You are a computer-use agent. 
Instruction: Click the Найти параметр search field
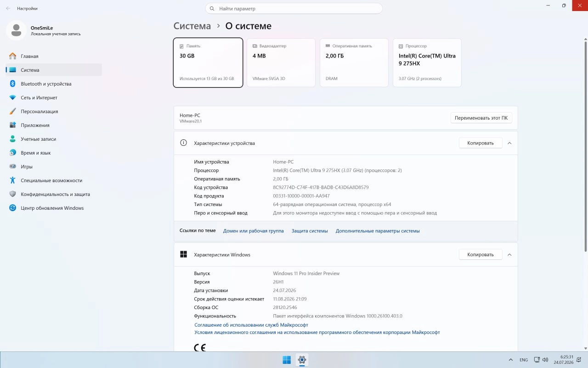click(x=294, y=8)
